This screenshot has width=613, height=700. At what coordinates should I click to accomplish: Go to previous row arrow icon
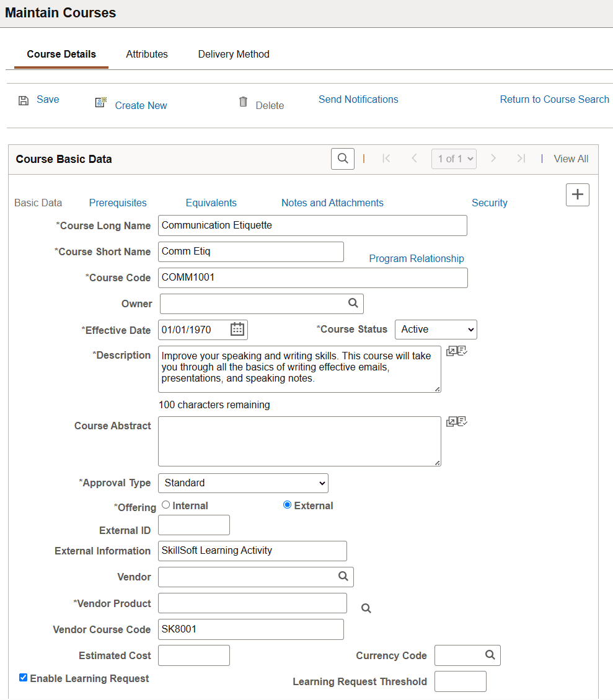414,159
